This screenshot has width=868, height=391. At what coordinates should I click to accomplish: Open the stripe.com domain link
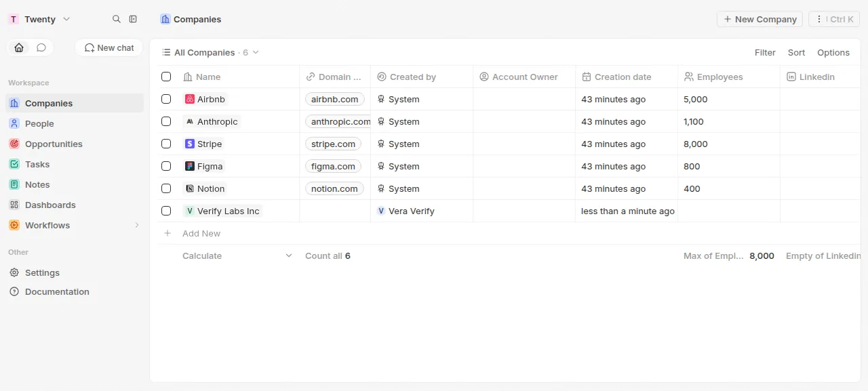click(334, 144)
